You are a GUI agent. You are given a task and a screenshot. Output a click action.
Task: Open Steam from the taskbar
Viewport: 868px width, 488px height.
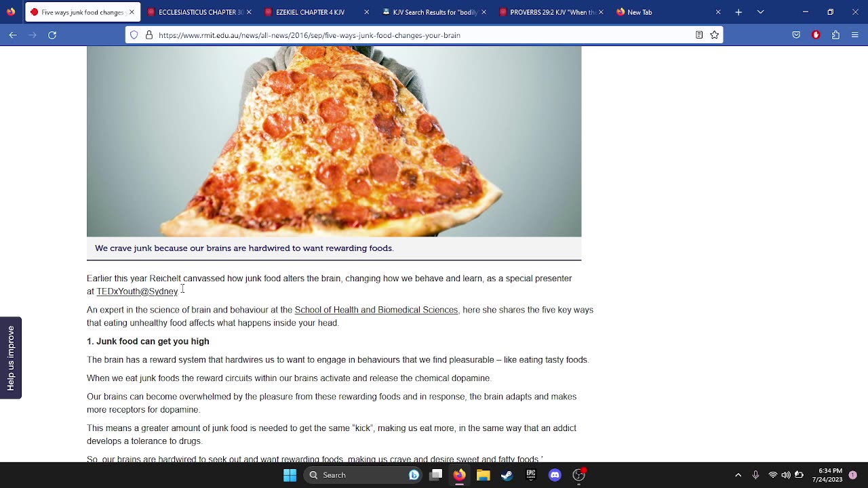click(507, 475)
